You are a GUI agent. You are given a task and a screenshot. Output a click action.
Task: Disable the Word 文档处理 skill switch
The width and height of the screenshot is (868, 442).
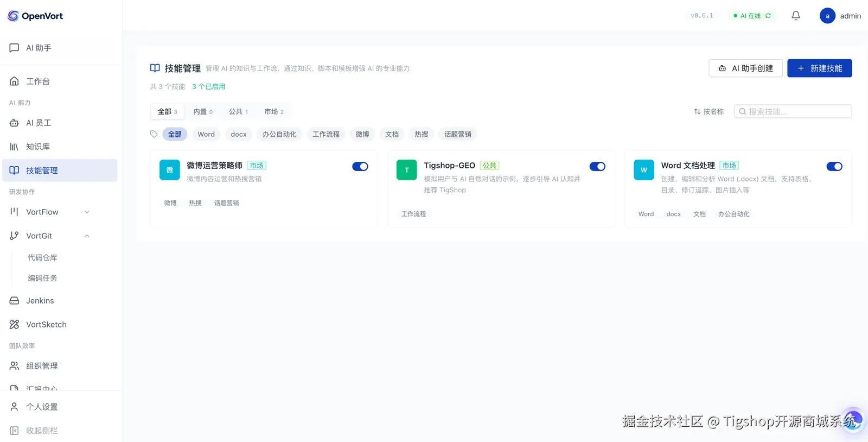834,167
